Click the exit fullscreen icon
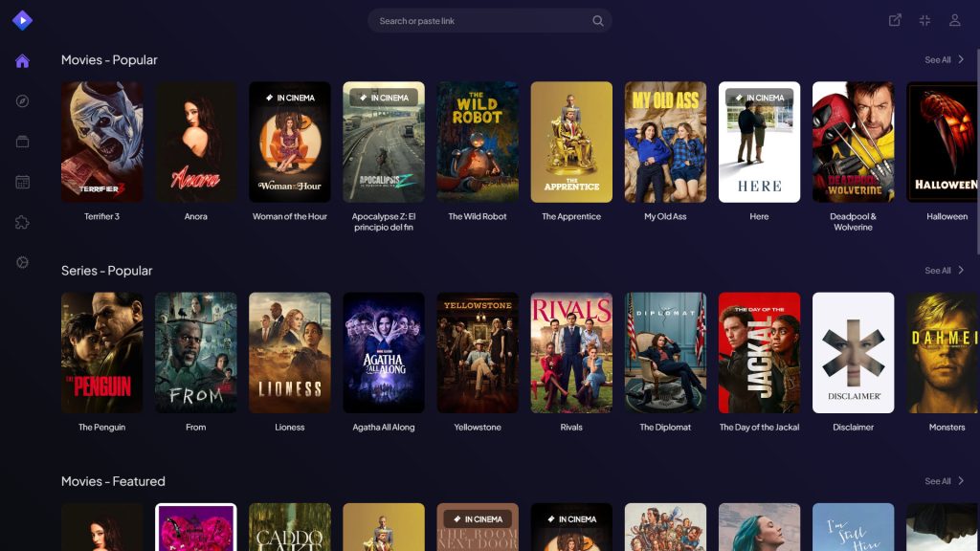Viewport: 980px width, 551px height. coord(925,20)
